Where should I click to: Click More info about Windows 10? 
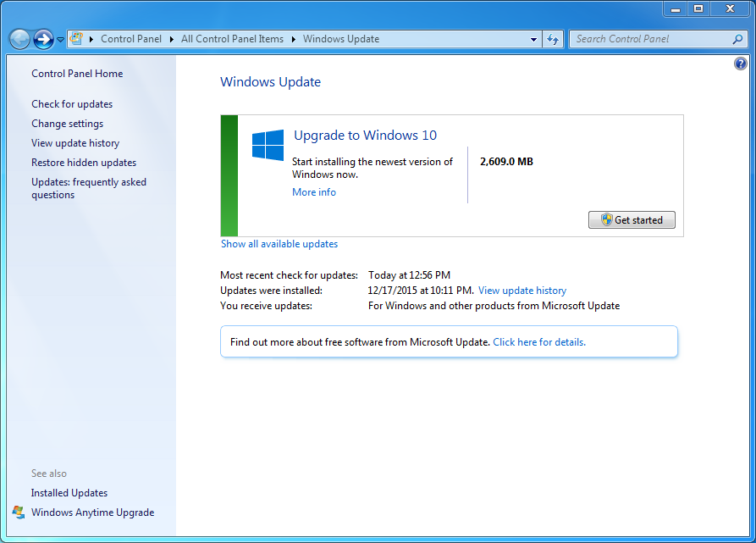pyautogui.click(x=313, y=191)
